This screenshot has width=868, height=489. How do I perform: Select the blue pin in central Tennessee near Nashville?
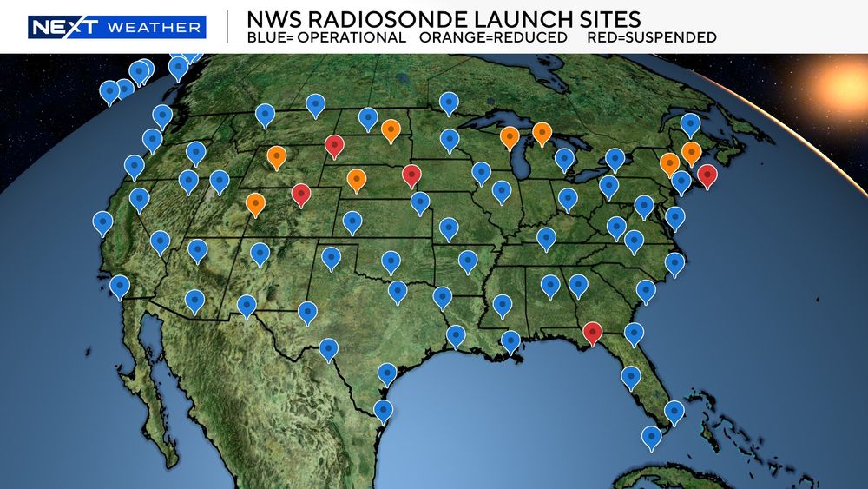tap(546, 239)
